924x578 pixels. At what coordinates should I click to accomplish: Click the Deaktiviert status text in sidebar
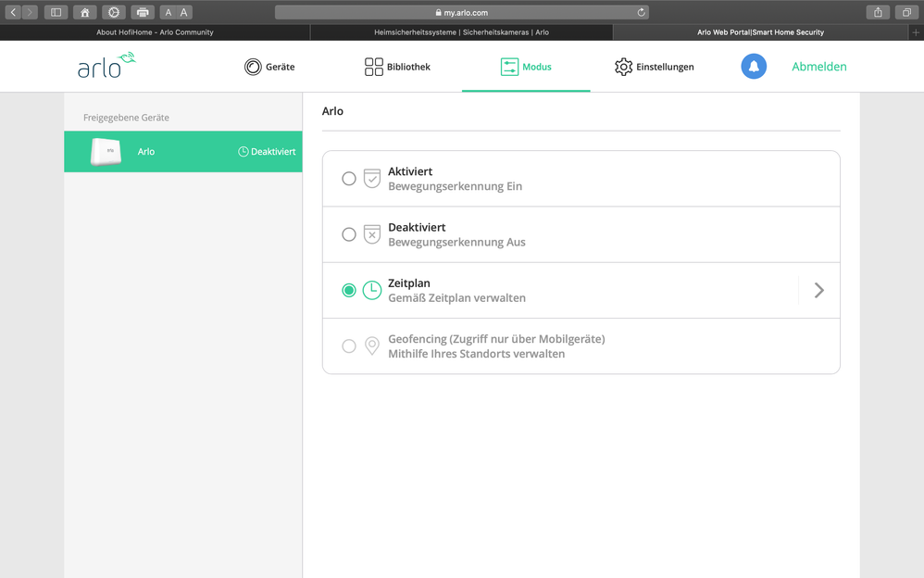(273, 152)
